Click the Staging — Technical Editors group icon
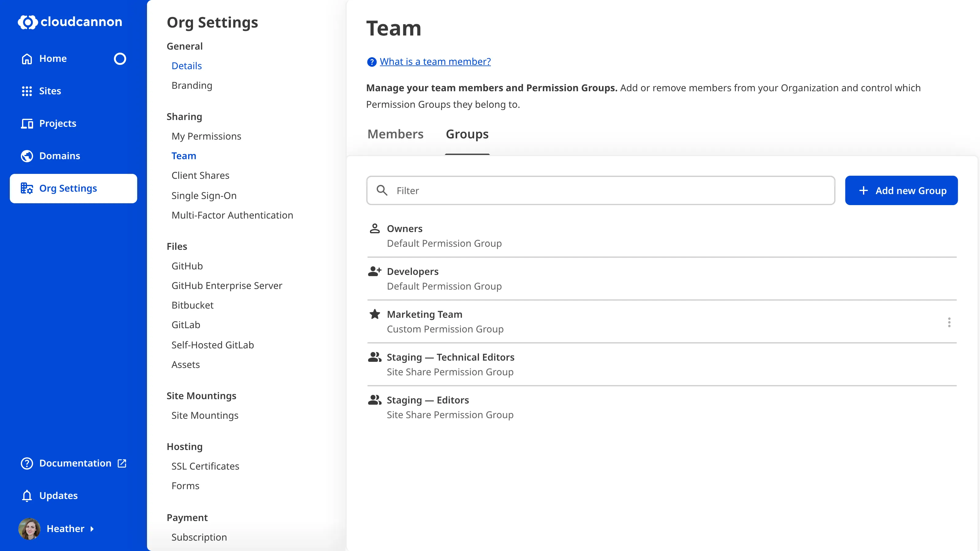 pyautogui.click(x=375, y=357)
